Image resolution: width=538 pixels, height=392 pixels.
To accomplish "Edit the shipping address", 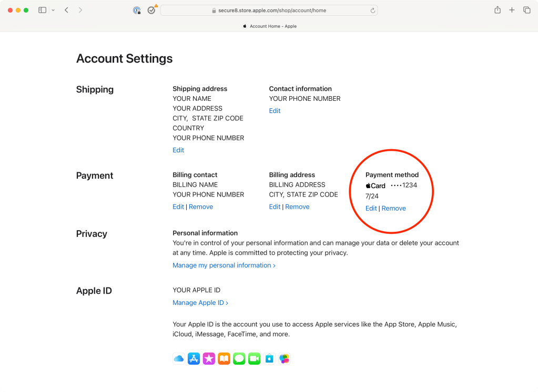I will 178,150.
